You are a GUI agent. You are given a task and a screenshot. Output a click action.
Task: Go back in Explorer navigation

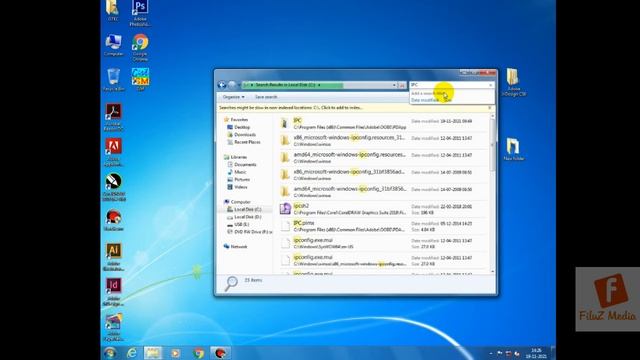(222, 85)
